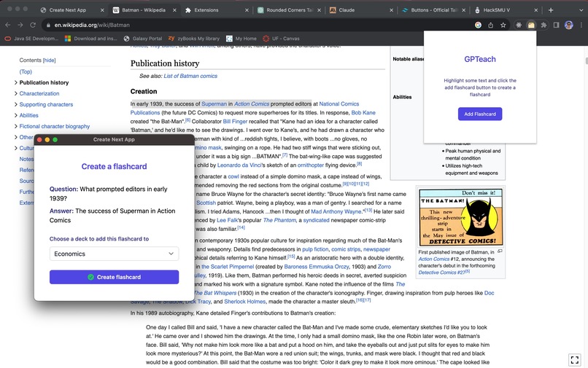Click the Google icon in address bar
This screenshot has width=588, height=368.
tap(478, 25)
